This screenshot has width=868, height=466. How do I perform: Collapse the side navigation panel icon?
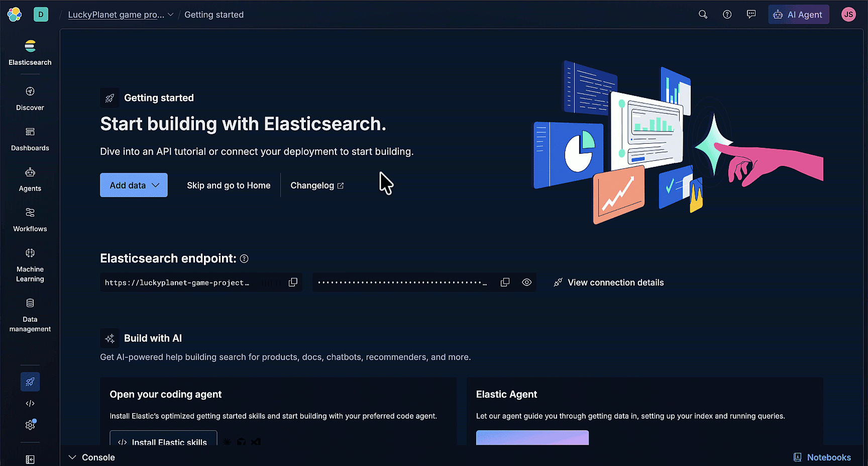pos(30,459)
